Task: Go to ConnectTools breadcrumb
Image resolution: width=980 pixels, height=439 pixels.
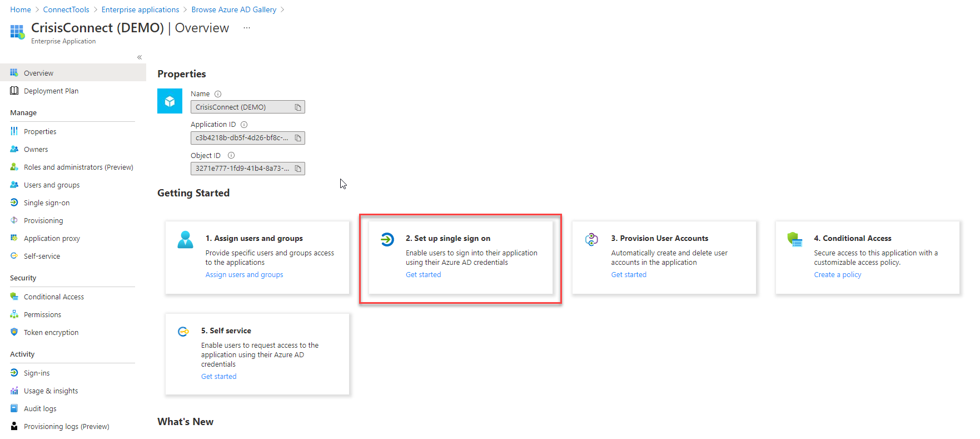Action: (x=66, y=9)
